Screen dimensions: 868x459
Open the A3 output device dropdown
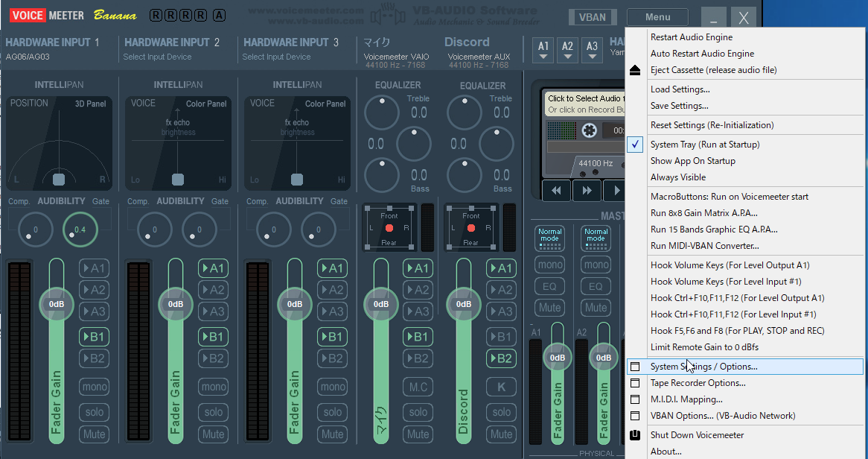point(592,49)
